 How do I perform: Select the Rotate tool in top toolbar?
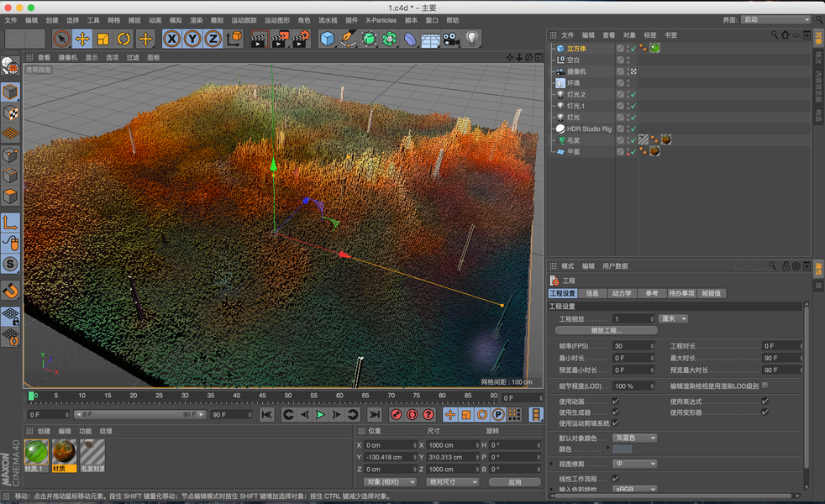point(124,39)
